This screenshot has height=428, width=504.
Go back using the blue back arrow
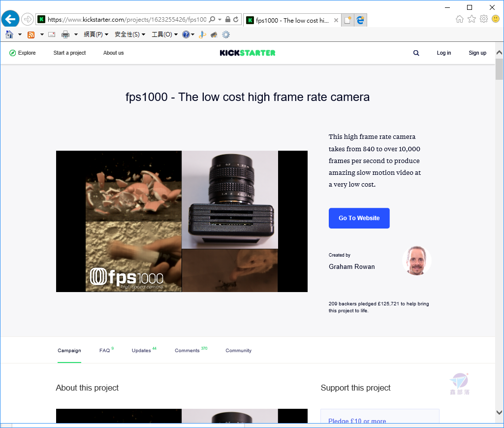[10, 19]
